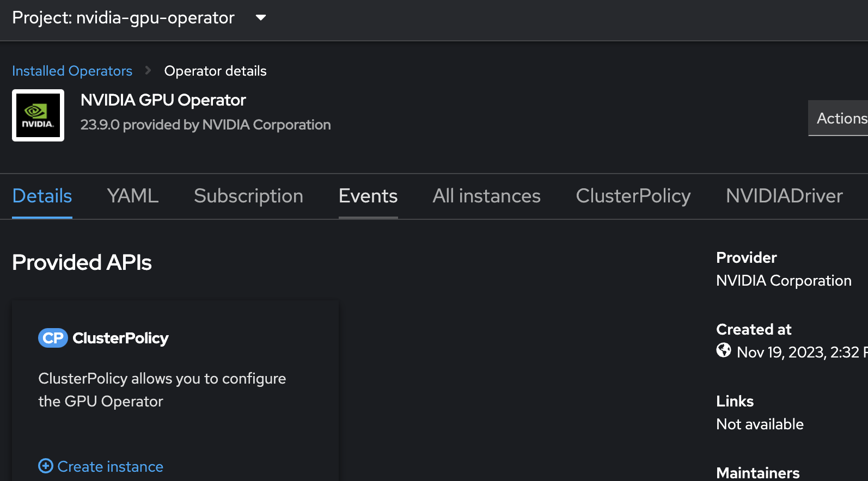This screenshot has width=868, height=481.
Task: Open the Project namespace dropdown caret
Action: 261,18
